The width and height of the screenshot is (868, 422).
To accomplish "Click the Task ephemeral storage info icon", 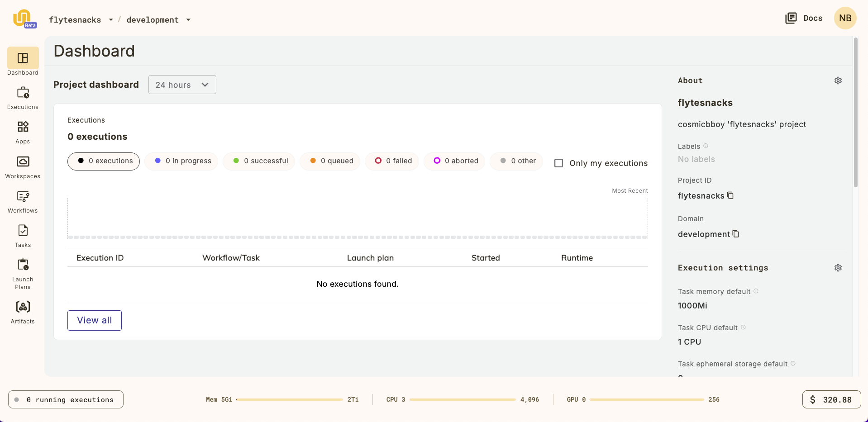I will (x=793, y=363).
